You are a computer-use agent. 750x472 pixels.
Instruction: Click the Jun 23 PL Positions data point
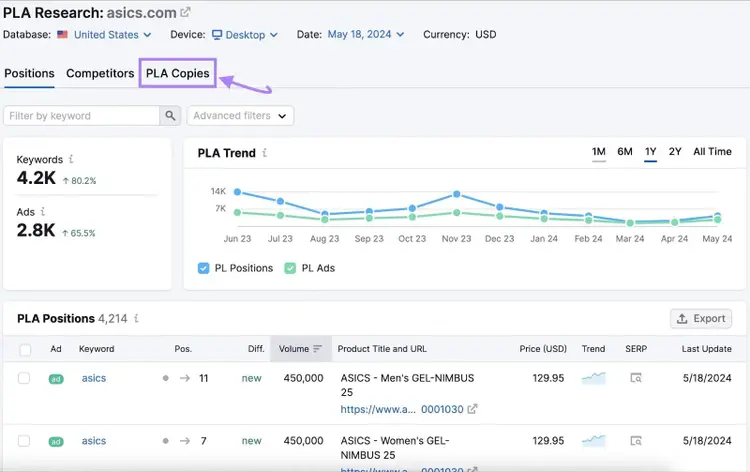[237, 192]
